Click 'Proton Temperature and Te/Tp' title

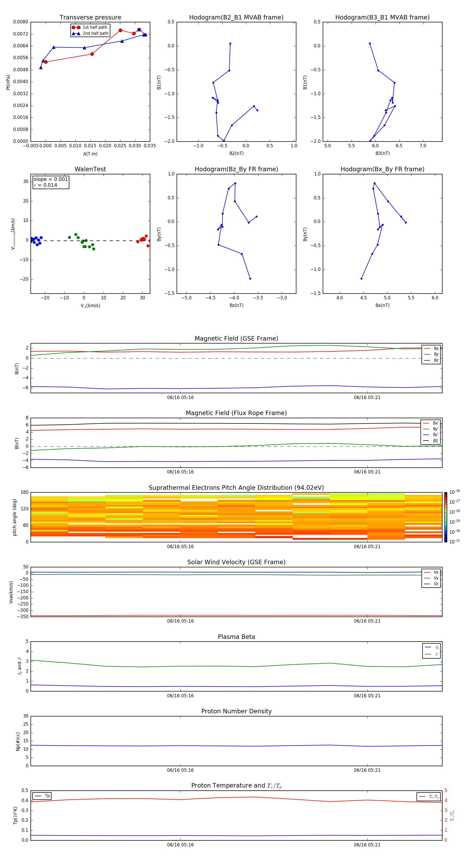[236, 786]
